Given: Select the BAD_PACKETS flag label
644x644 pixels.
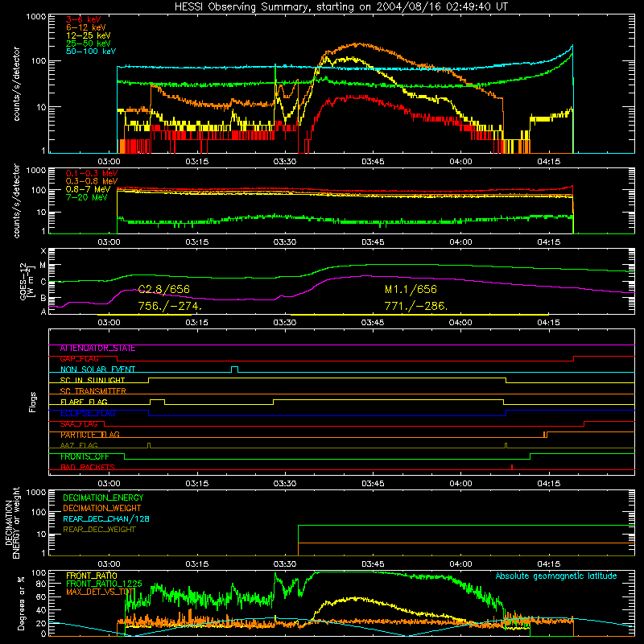Looking at the screenshot, I should (88, 468).
